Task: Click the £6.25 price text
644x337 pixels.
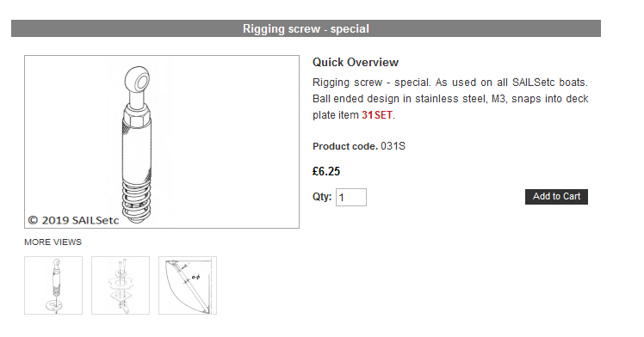Action: [326, 171]
